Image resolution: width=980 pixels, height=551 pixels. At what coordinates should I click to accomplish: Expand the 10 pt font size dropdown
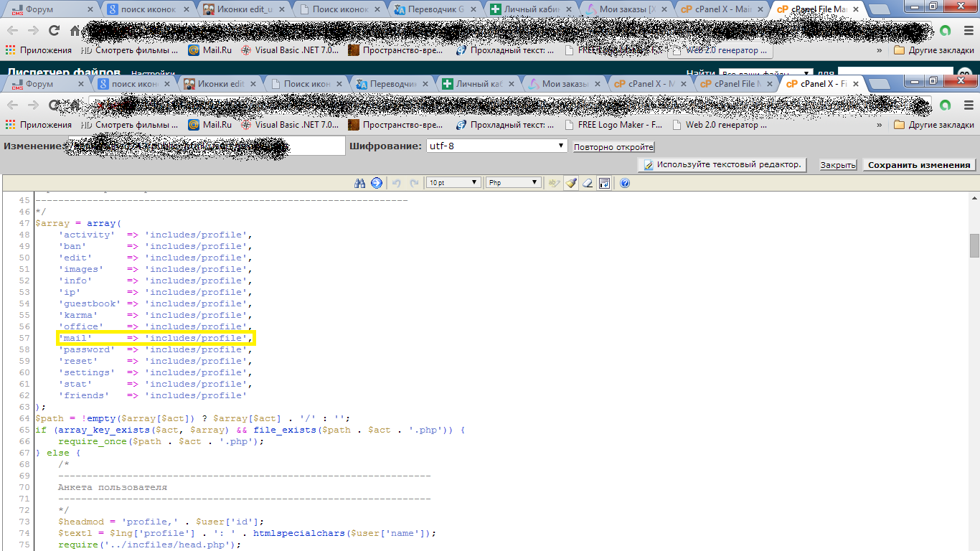coord(453,183)
